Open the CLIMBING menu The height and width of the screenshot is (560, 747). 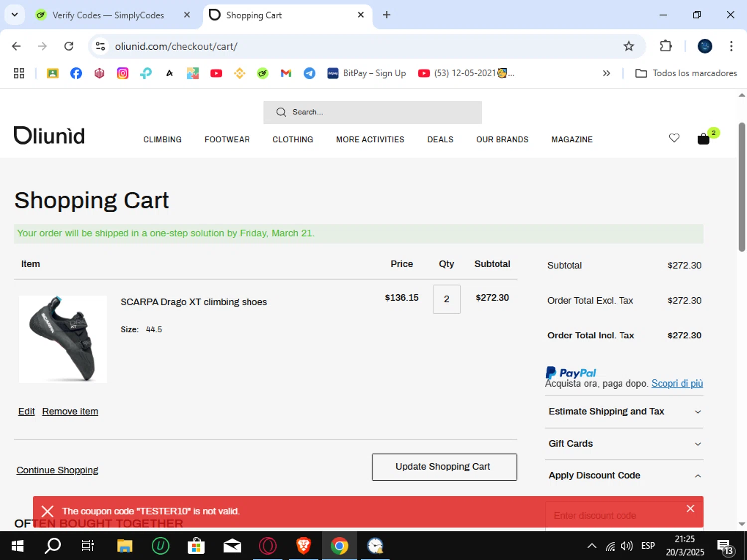pos(162,140)
